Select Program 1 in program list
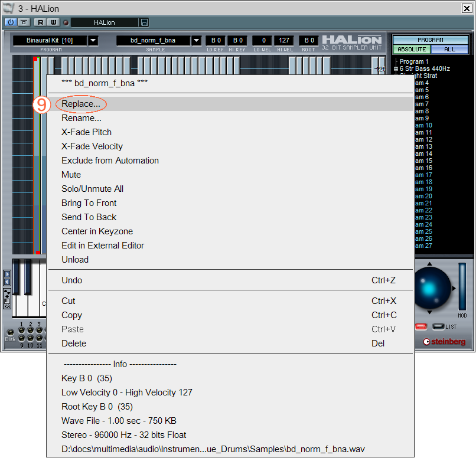 click(414, 61)
